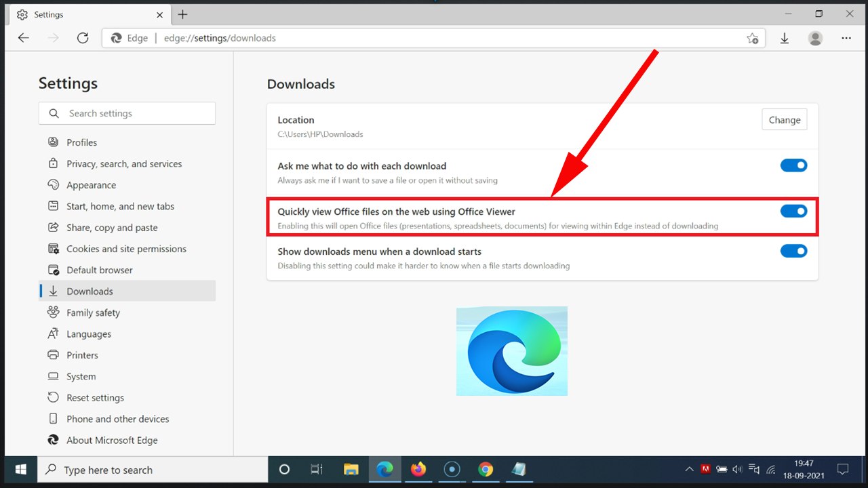Screen dimensions: 868x488
Task: Open Profiles settings section
Action: tap(81, 142)
